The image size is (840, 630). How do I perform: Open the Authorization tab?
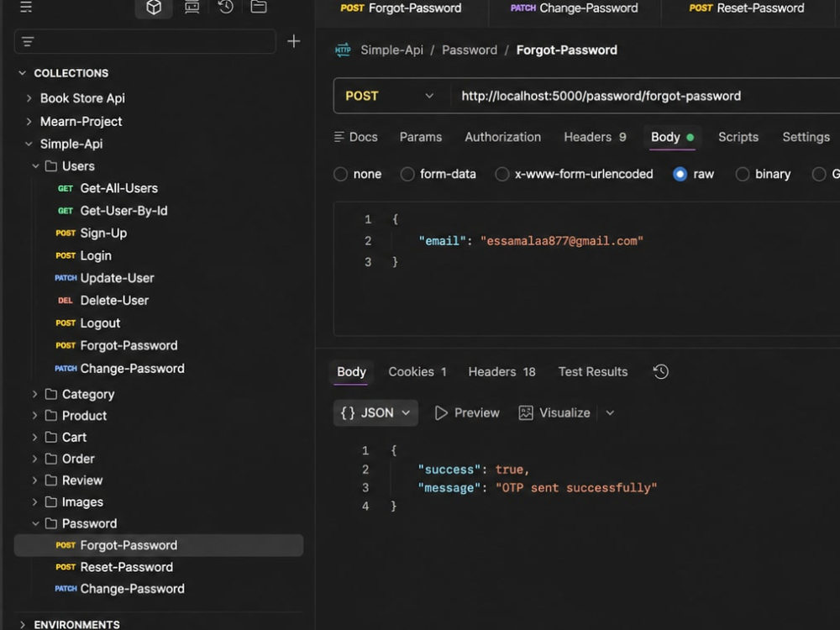tap(502, 137)
